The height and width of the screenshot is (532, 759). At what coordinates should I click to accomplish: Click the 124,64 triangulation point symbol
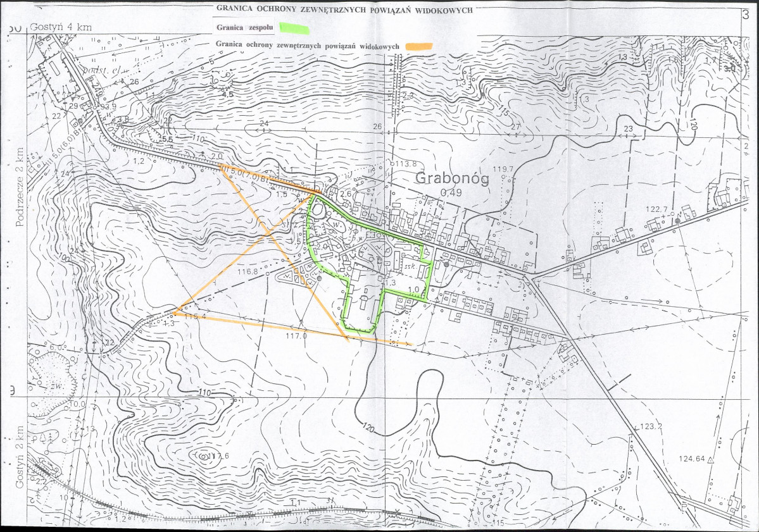click(711, 460)
